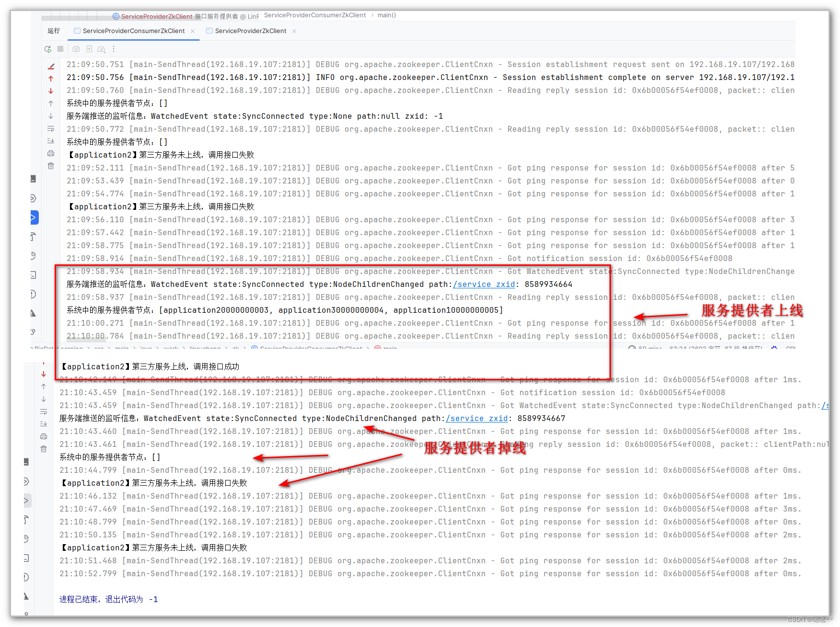
Task: Click the 21:10:43.459 Got notification session line
Action: pos(392,392)
